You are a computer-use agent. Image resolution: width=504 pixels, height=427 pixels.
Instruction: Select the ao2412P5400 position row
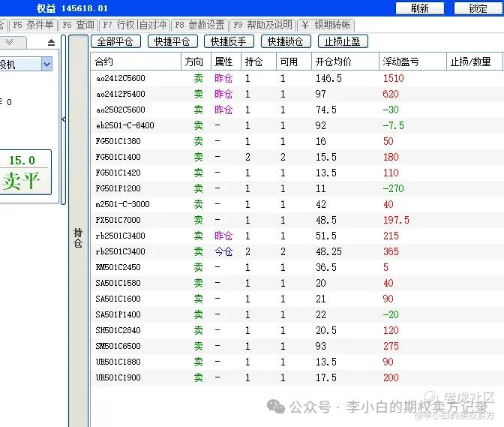pos(297,94)
